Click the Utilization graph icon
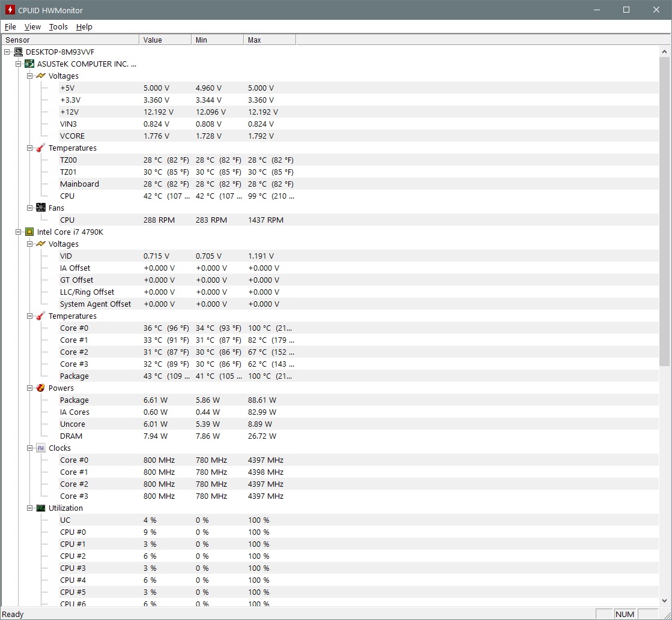Image resolution: width=672 pixels, height=620 pixels. tap(41, 508)
